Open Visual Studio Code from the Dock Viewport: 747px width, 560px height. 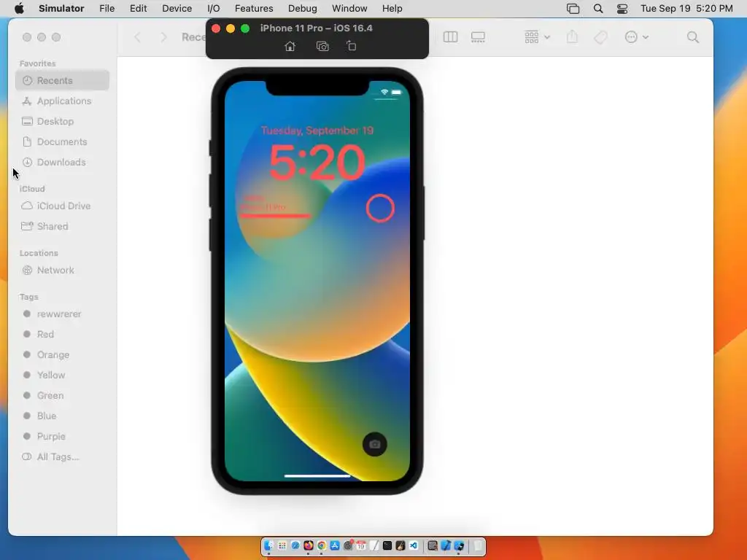(x=413, y=545)
